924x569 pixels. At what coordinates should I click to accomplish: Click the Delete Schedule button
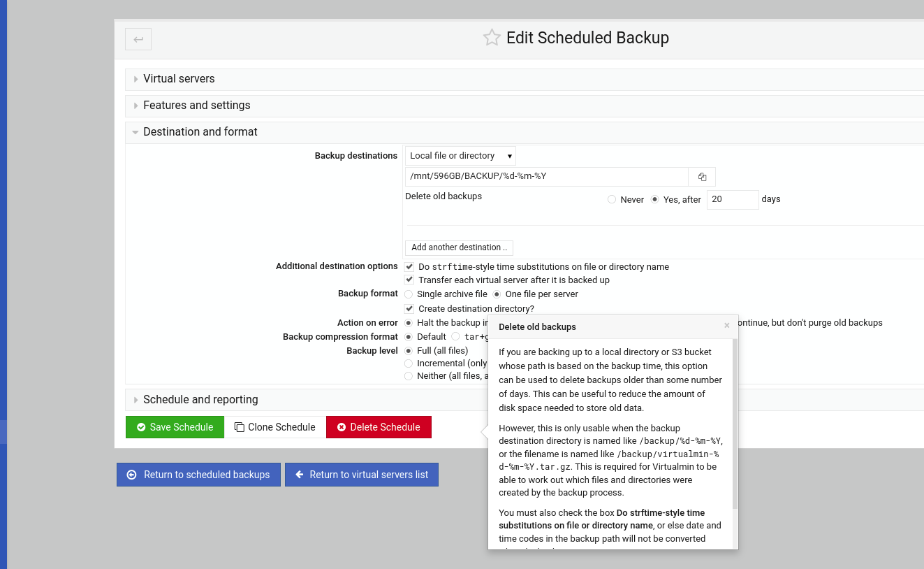[x=379, y=427]
